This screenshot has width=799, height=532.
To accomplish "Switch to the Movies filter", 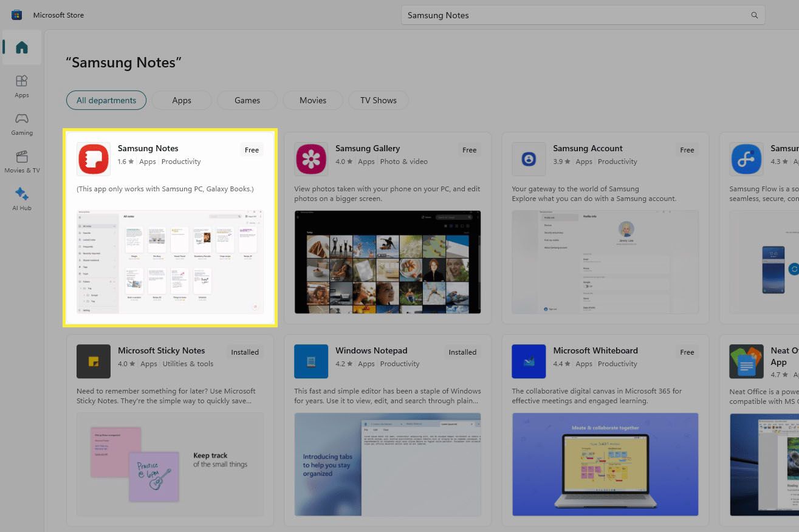I will click(x=313, y=100).
